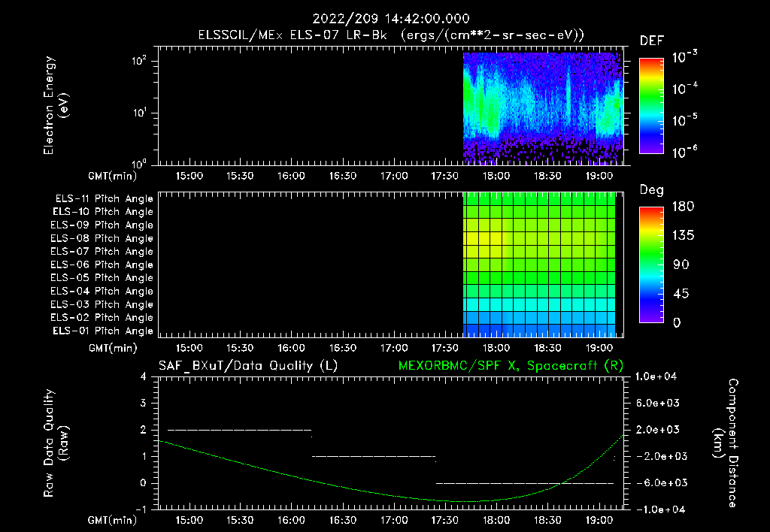Click the DEF color scale bar

[x=651, y=105]
